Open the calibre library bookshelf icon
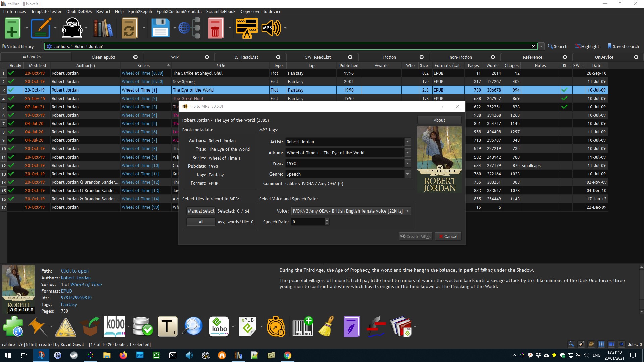This screenshot has height=362, width=644. pyautogui.click(x=103, y=28)
